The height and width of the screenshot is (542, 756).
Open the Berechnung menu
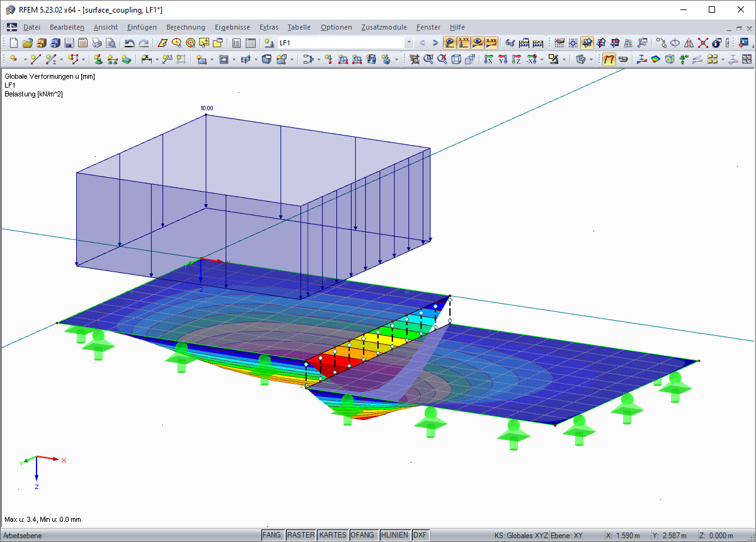(x=186, y=27)
